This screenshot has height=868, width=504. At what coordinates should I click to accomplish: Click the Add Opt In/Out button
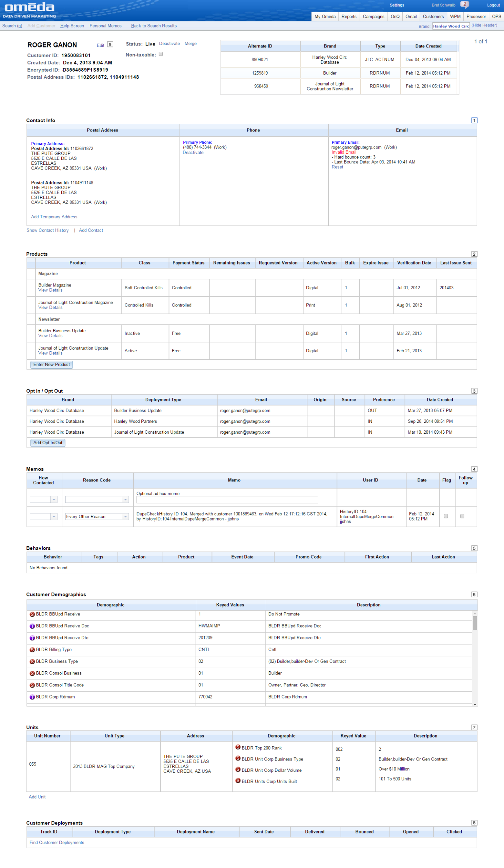click(x=48, y=443)
